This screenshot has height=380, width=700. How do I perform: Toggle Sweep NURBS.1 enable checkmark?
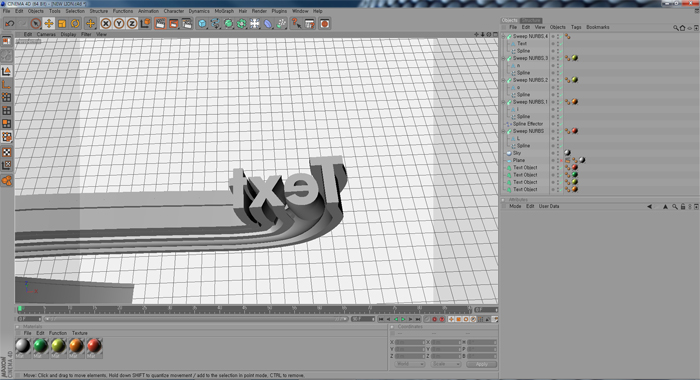pyautogui.click(x=561, y=102)
